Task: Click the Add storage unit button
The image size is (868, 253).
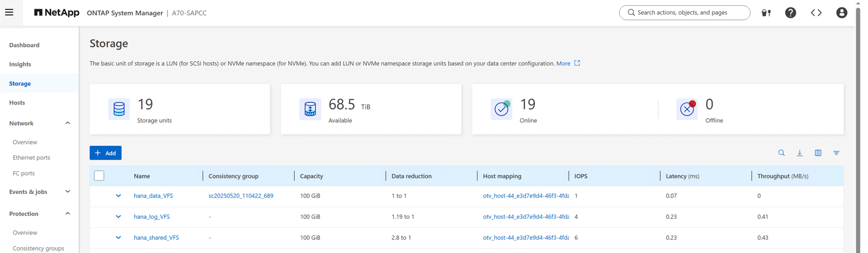Action: tap(106, 153)
